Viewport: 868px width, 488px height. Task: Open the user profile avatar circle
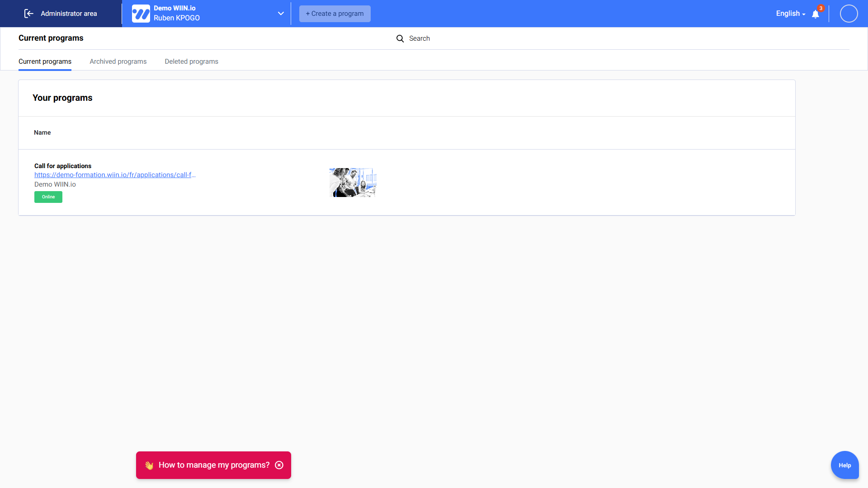(849, 14)
